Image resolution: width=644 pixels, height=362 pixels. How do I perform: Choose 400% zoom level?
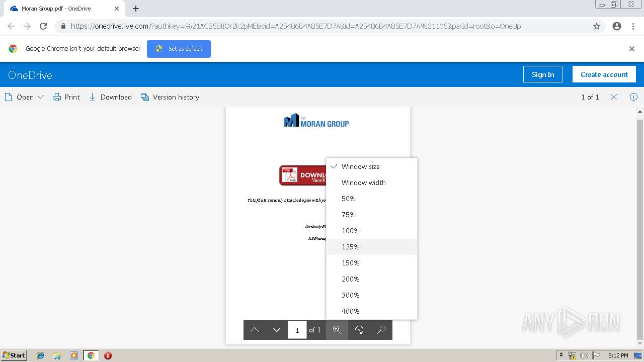372,311
